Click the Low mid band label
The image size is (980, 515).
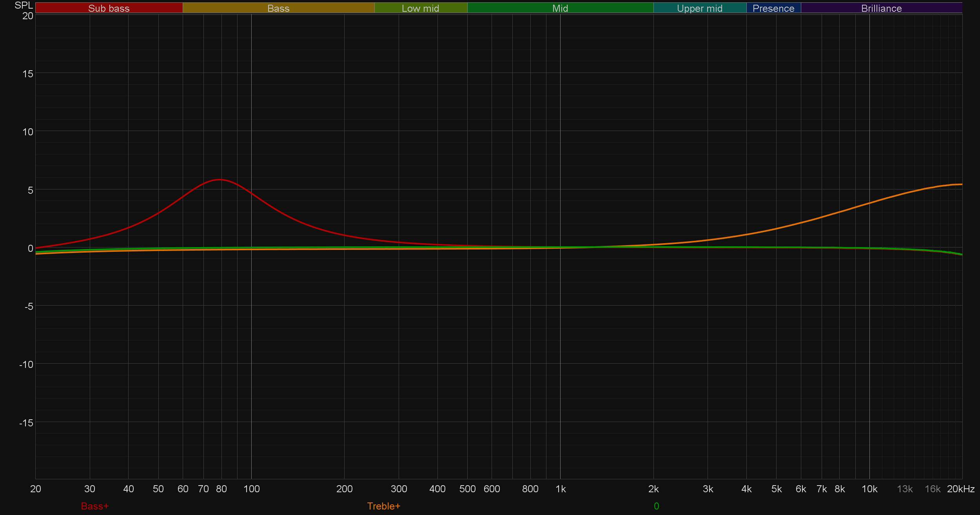click(x=420, y=8)
